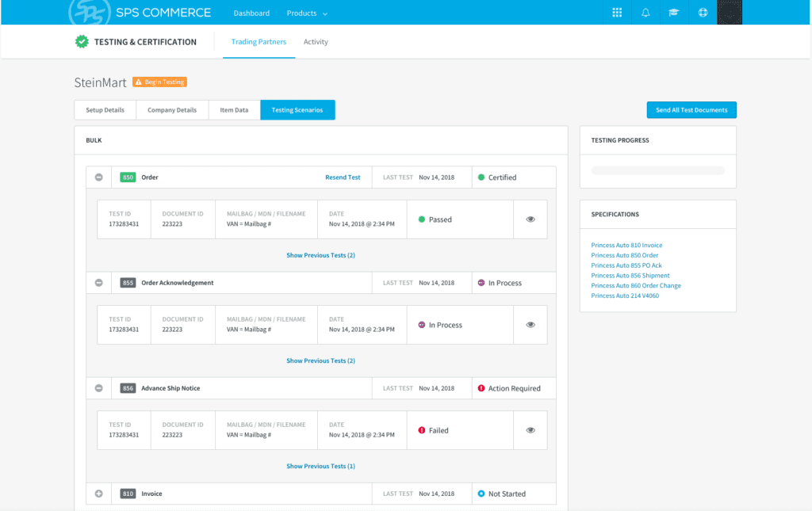This screenshot has width=812, height=511.
Task: Click the 850 document badge
Action: pos(128,177)
